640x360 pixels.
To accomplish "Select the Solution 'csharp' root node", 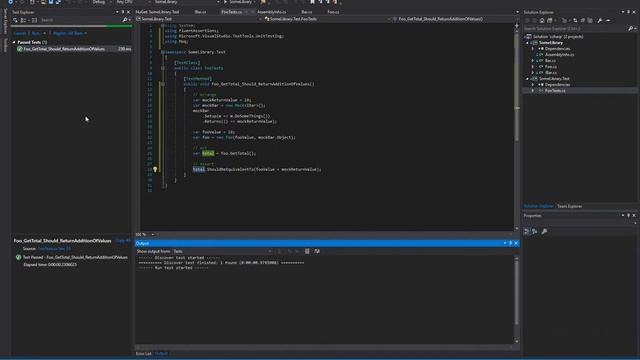I will tap(558, 37).
